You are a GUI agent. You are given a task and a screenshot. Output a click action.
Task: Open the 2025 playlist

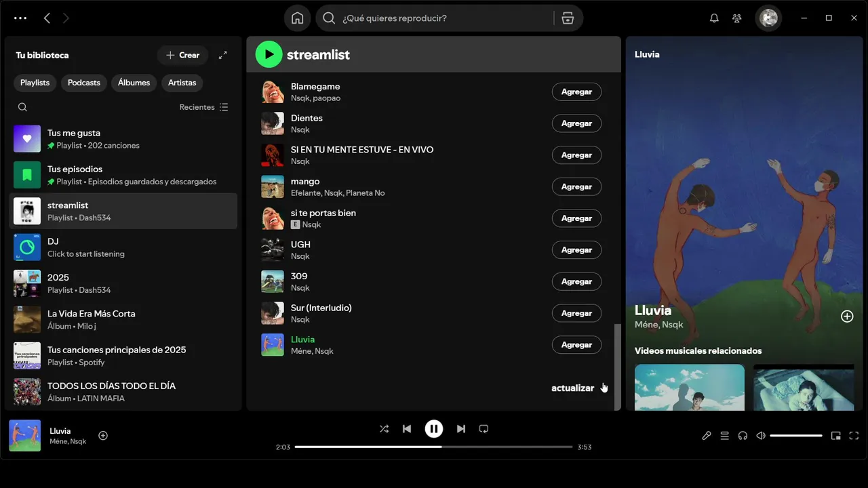pos(123,283)
